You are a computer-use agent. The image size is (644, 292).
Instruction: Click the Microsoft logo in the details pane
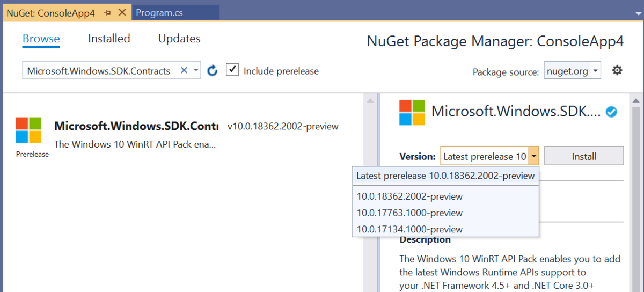coord(412,113)
